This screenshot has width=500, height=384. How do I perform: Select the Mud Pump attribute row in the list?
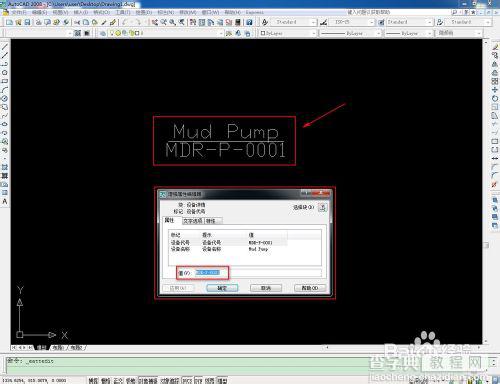coord(228,249)
